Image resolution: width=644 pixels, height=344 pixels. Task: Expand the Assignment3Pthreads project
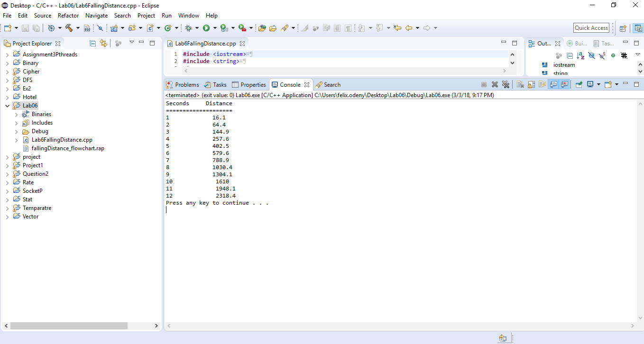coord(7,54)
